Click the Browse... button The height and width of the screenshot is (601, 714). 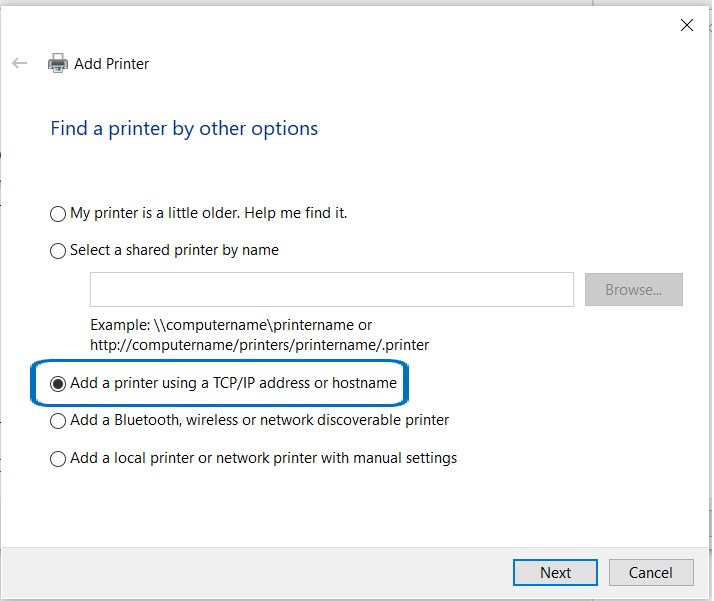633,290
